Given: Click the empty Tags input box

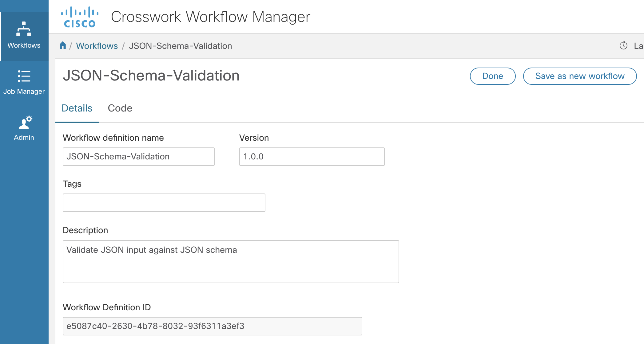Looking at the screenshot, I should tap(164, 203).
